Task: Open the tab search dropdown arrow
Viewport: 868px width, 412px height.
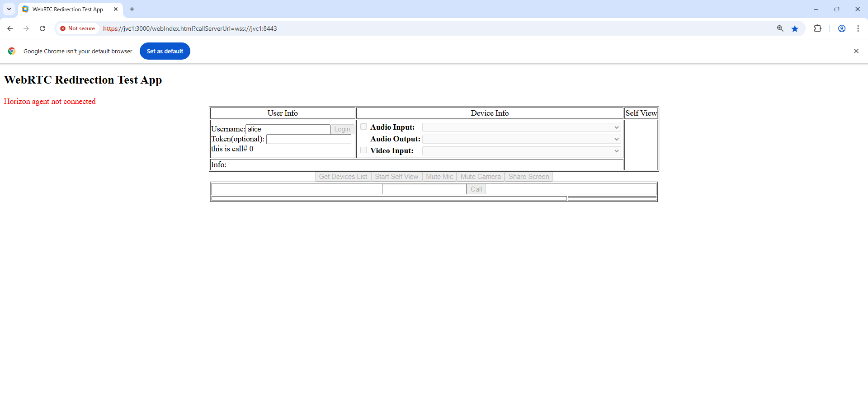Action: pos(9,9)
